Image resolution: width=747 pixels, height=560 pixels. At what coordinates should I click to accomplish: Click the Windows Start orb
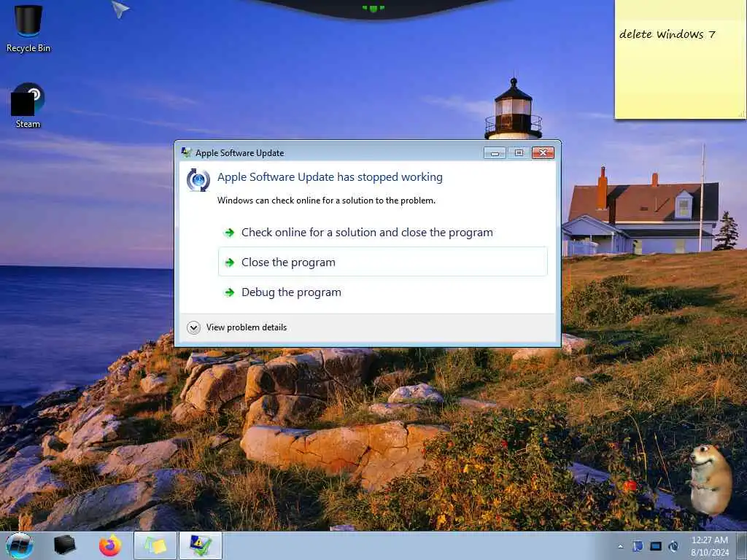(x=20, y=545)
